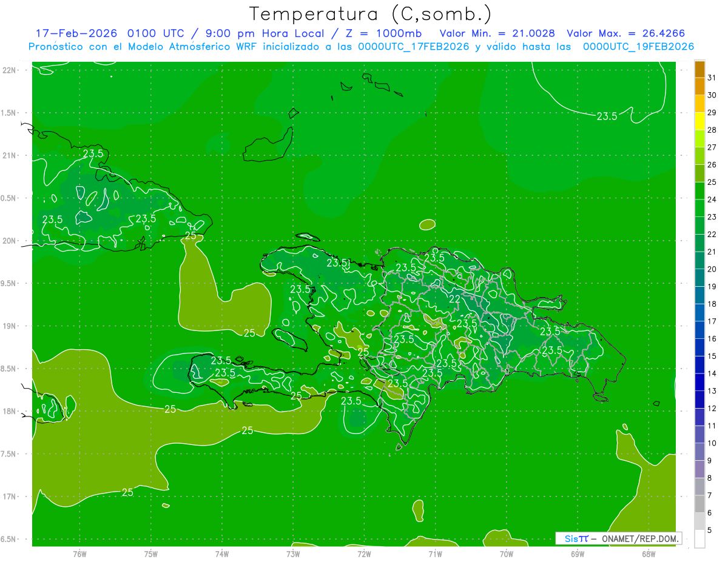Click the '23' color scale label
The height and width of the screenshot is (562, 728).
coord(712,216)
